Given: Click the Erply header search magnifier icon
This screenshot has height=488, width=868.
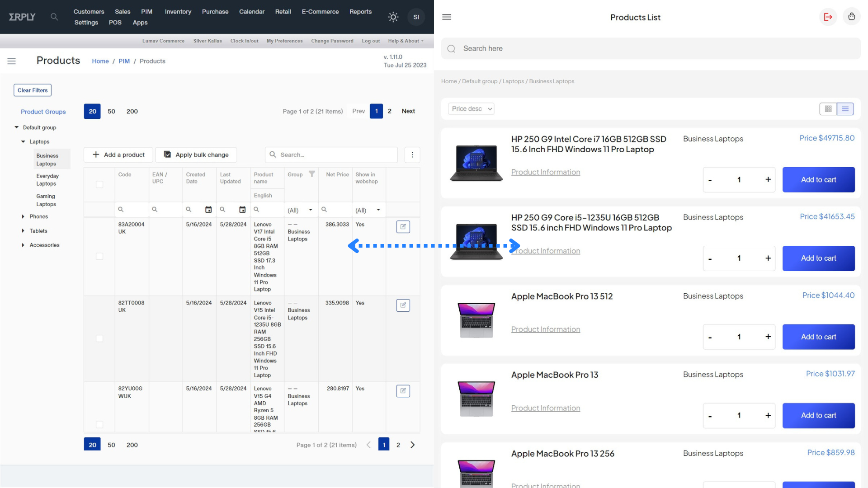Looking at the screenshot, I should pos(54,17).
